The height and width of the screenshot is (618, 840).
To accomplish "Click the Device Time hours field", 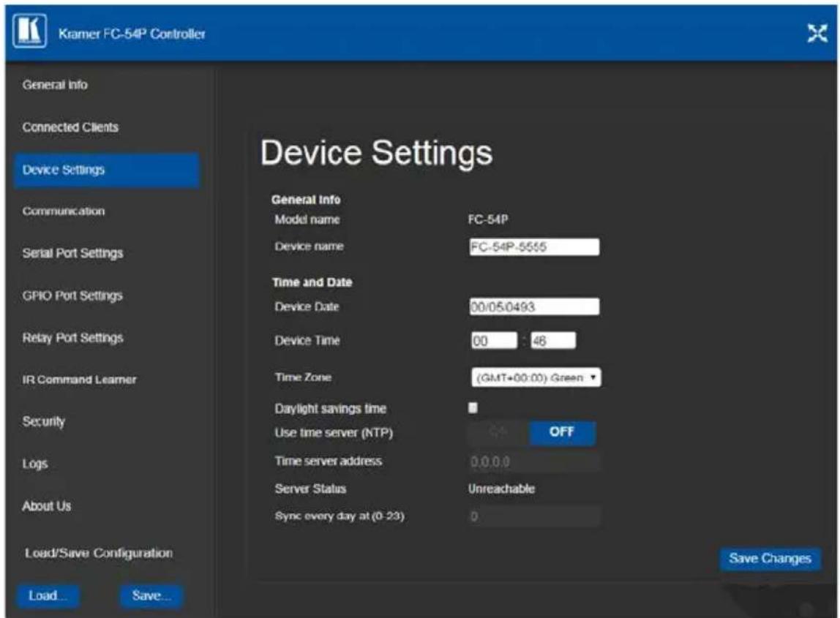I will [x=494, y=341].
